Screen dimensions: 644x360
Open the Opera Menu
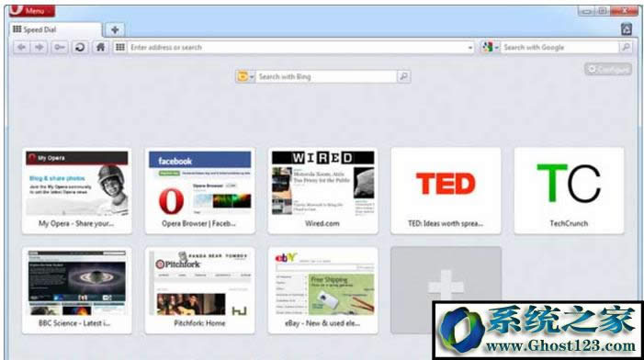coord(32,11)
